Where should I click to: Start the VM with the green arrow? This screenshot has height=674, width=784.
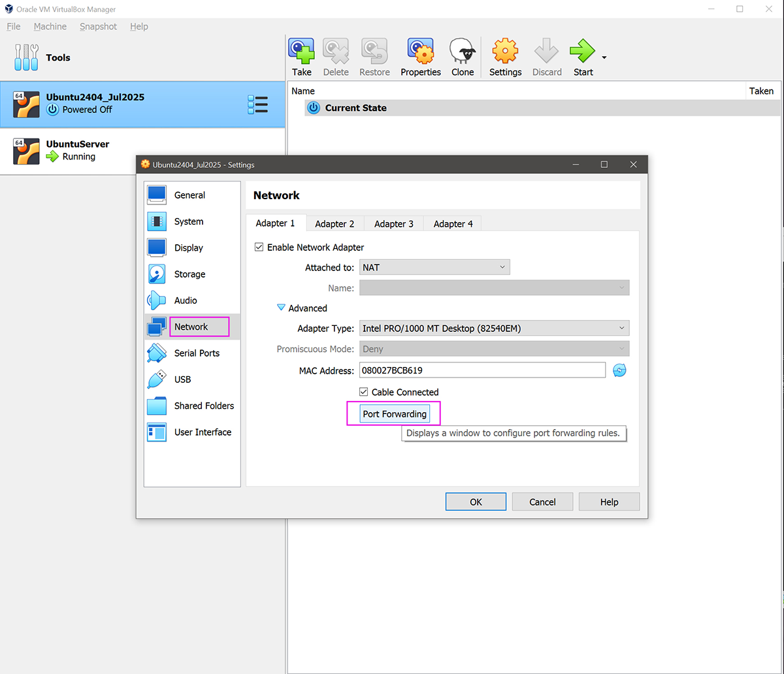582,51
